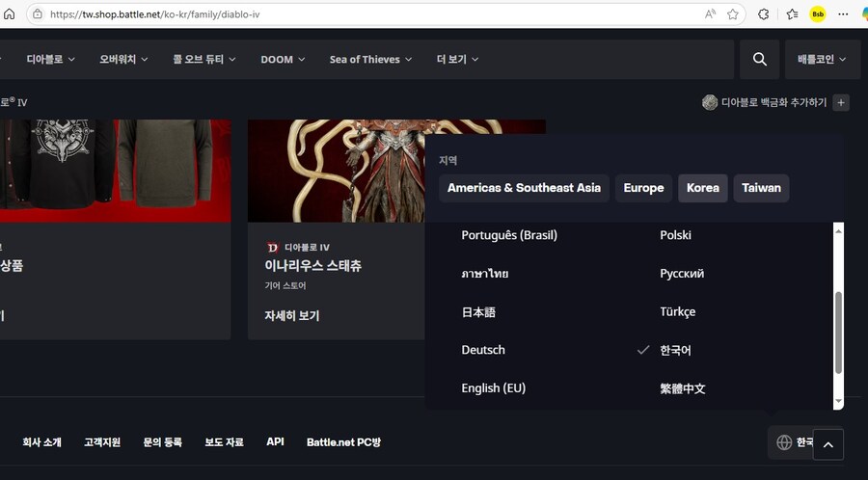Image resolution: width=868 pixels, height=480 pixels.
Task: Expand the DOOM menu
Action: pyautogui.click(x=283, y=59)
